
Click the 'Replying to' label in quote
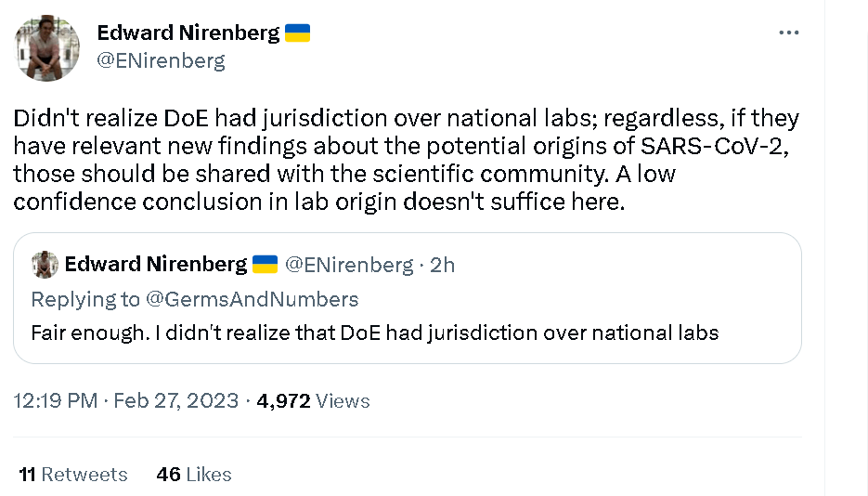(x=85, y=299)
